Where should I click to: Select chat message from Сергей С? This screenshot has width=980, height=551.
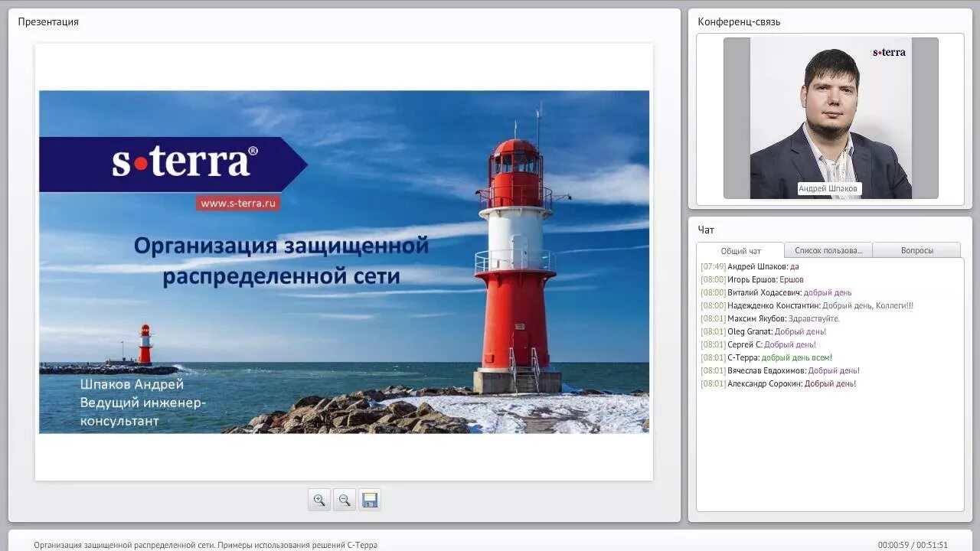(x=758, y=344)
